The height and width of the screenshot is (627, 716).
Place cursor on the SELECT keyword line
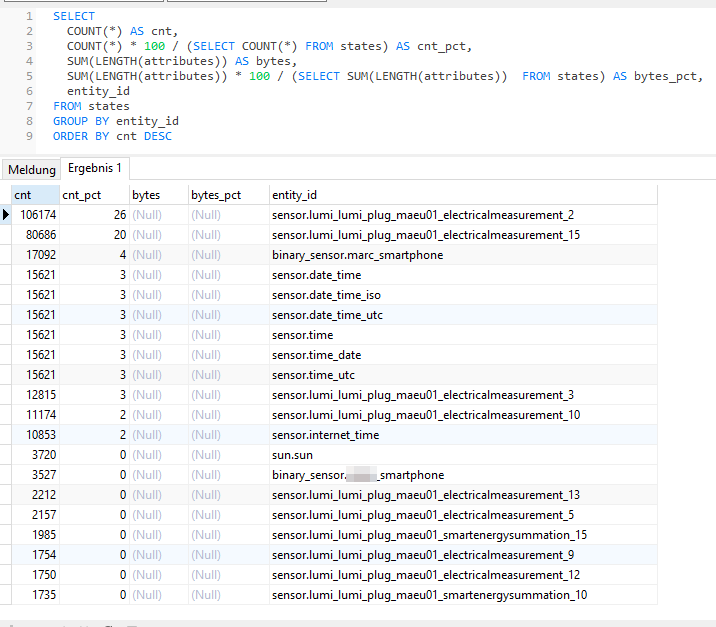(x=74, y=16)
